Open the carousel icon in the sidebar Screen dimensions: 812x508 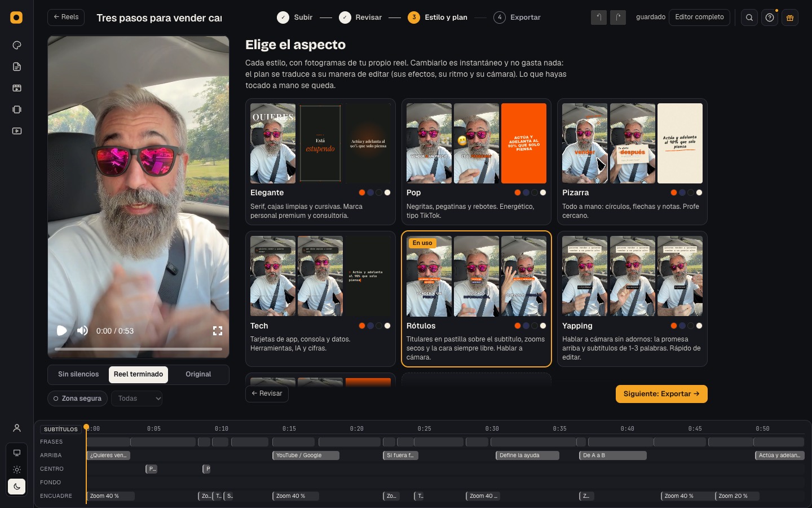click(17, 110)
